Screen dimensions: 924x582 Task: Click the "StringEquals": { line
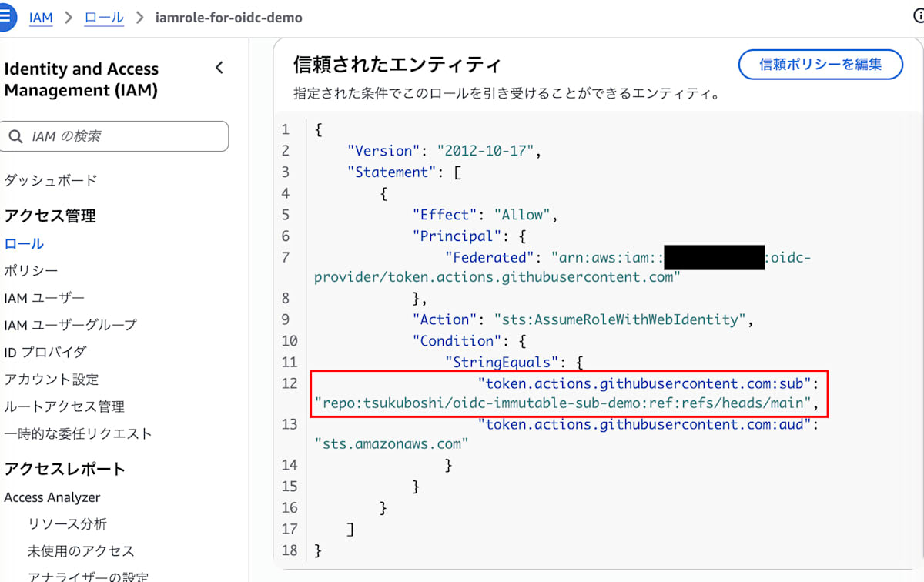514,362
